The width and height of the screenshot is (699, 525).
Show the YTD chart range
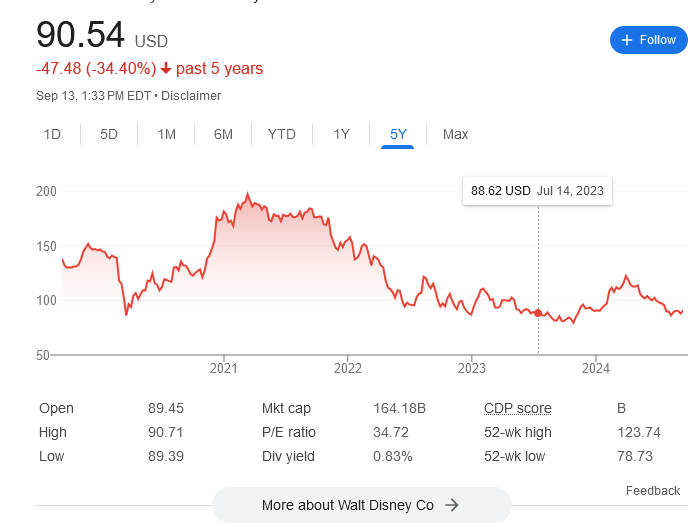pos(282,134)
